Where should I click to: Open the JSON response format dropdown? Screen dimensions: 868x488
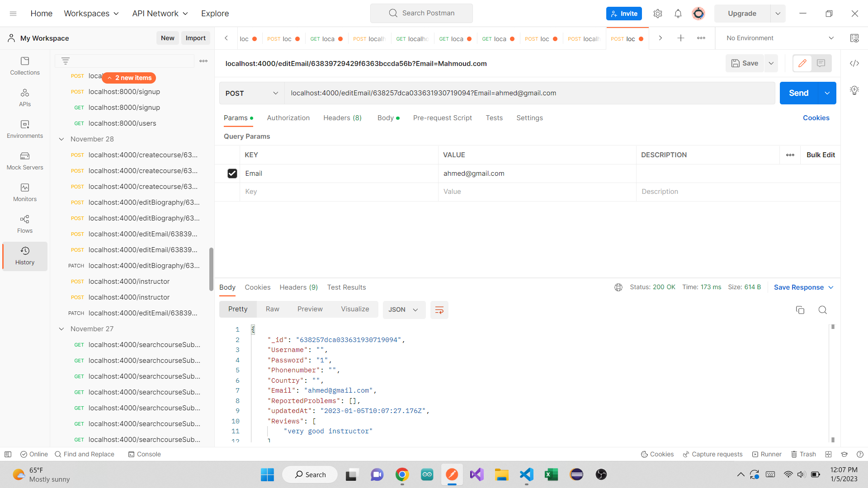[x=404, y=310]
